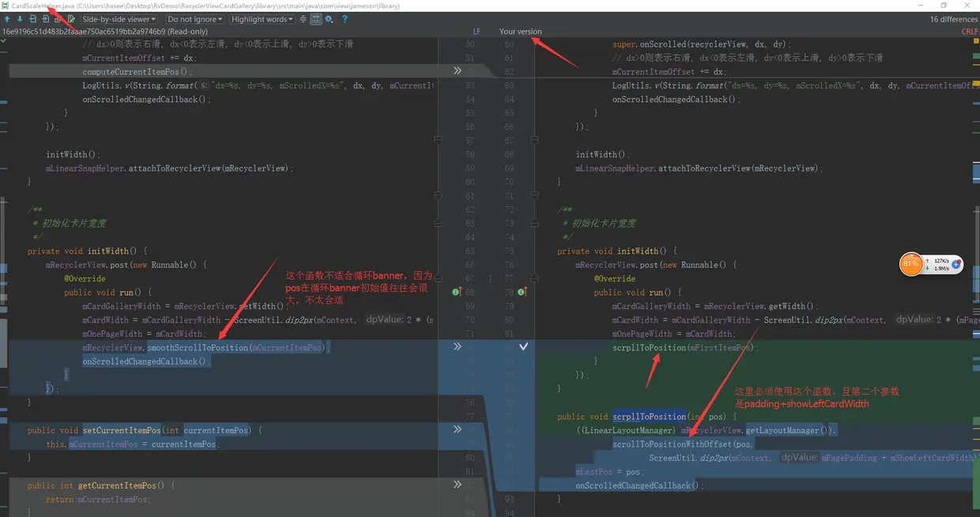Compare next file icon
This screenshot has height=517, width=980.
tap(45, 19)
